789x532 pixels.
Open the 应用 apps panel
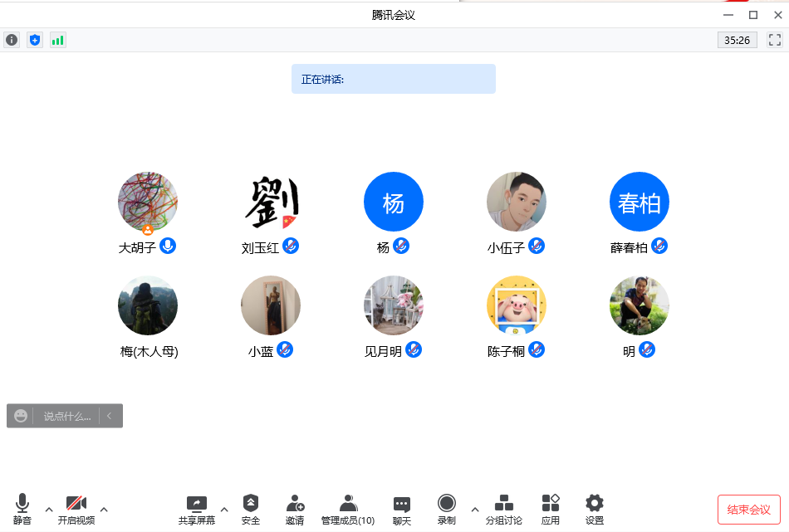click(550, 509)
